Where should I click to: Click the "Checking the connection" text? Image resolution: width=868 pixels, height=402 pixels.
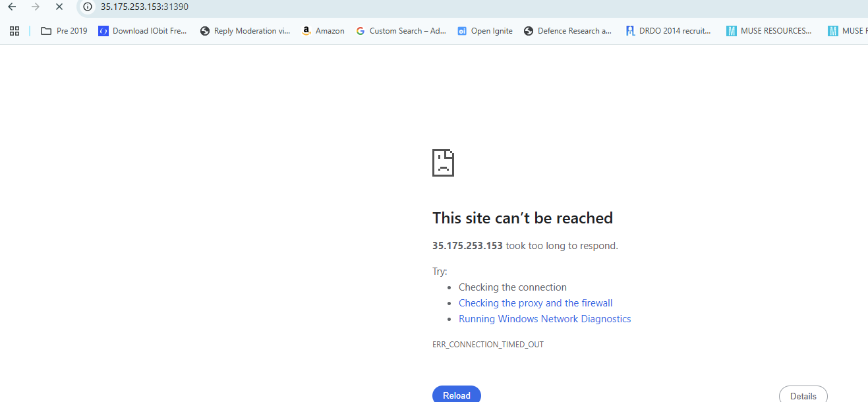[513, 287]
